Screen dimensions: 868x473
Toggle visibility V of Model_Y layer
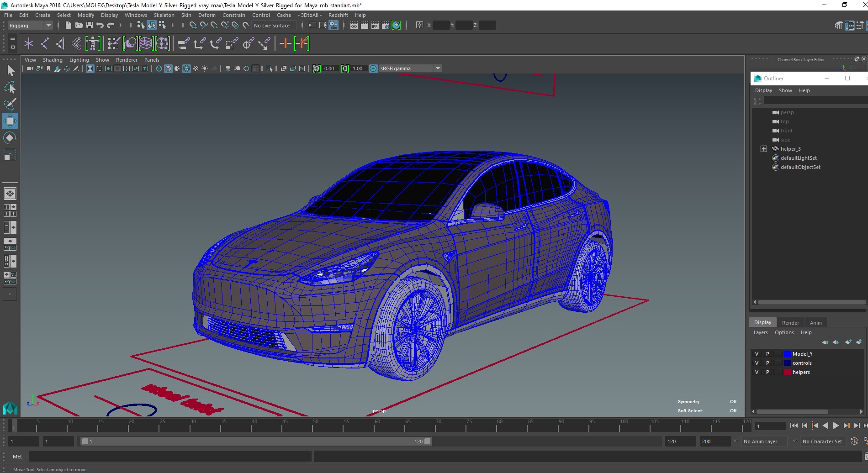click(x=757, y=354)
